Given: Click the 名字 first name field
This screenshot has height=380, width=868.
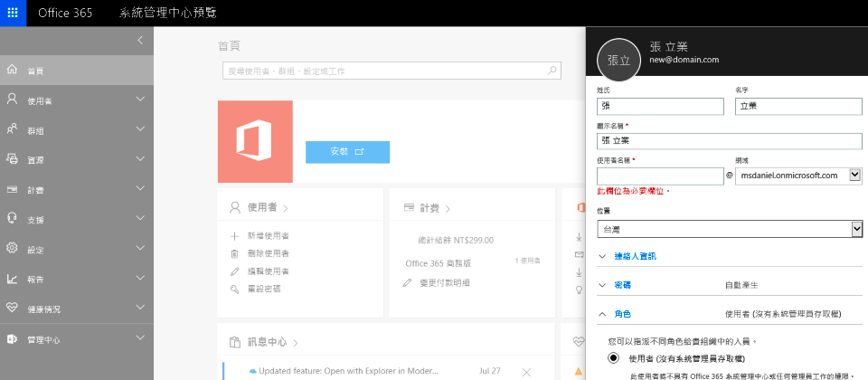Looking at the screenshot, I should pyautogui.click(x=798, y=107).
